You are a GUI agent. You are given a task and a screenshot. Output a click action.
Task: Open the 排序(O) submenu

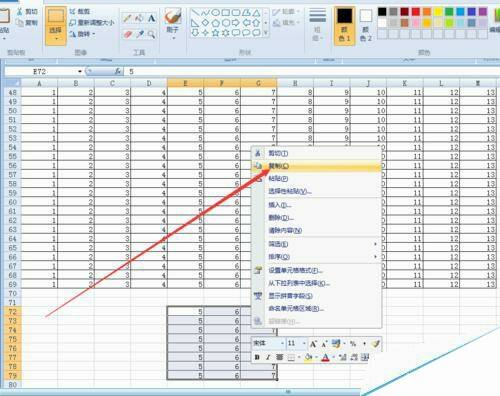(316, 257)
